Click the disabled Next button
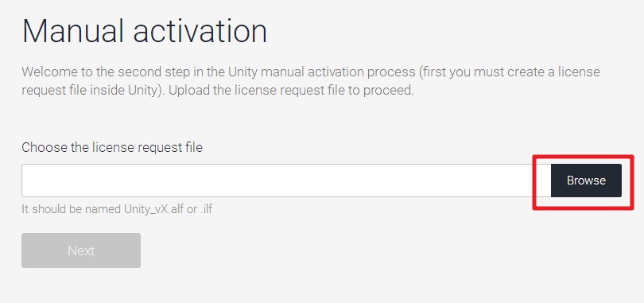This screenshot has height=303, width=644. (x=81, y=251)
